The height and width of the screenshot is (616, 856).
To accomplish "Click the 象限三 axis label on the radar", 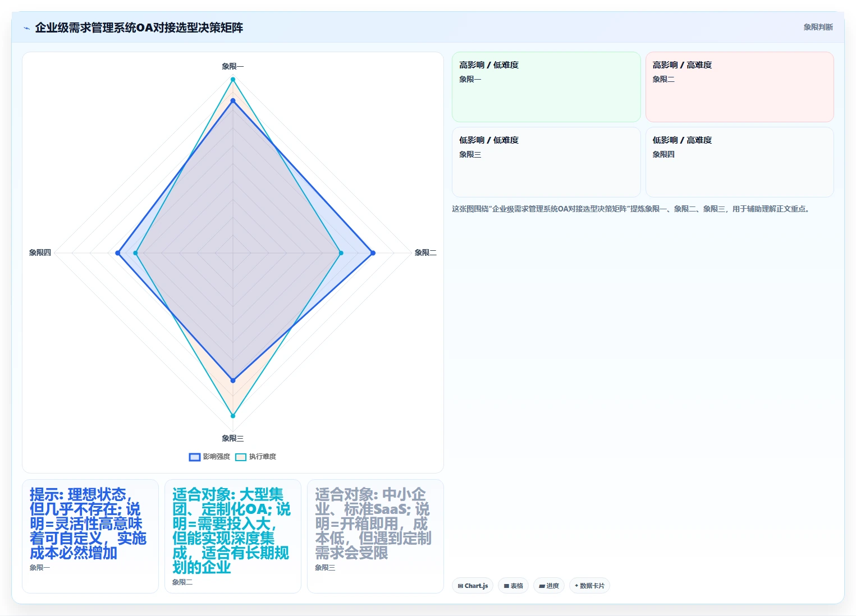I will (x=232, y=438).
